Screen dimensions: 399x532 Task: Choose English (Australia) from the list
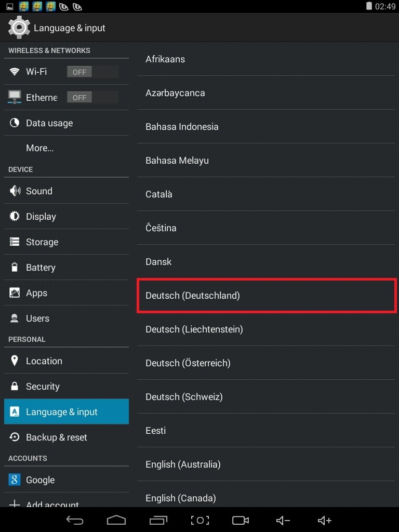[266, 464]
